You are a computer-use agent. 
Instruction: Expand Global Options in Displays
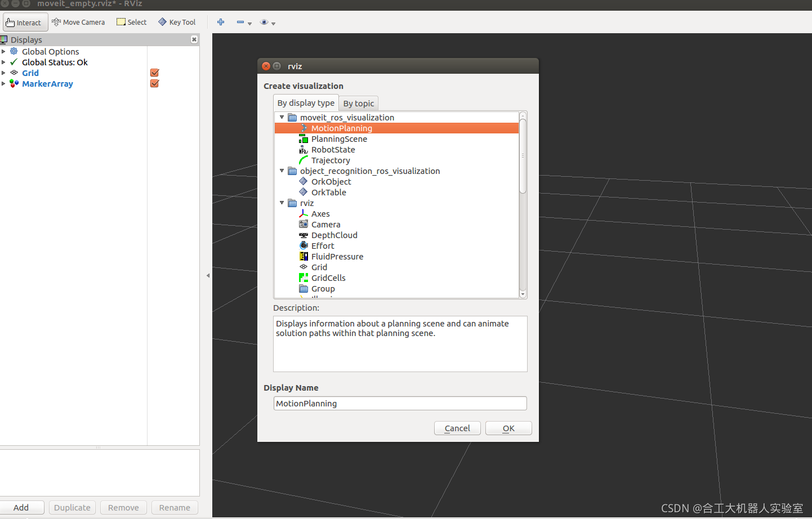click(3, 51)
